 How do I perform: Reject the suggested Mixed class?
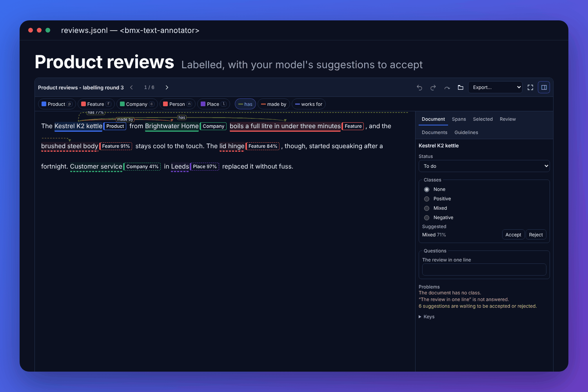536,235
